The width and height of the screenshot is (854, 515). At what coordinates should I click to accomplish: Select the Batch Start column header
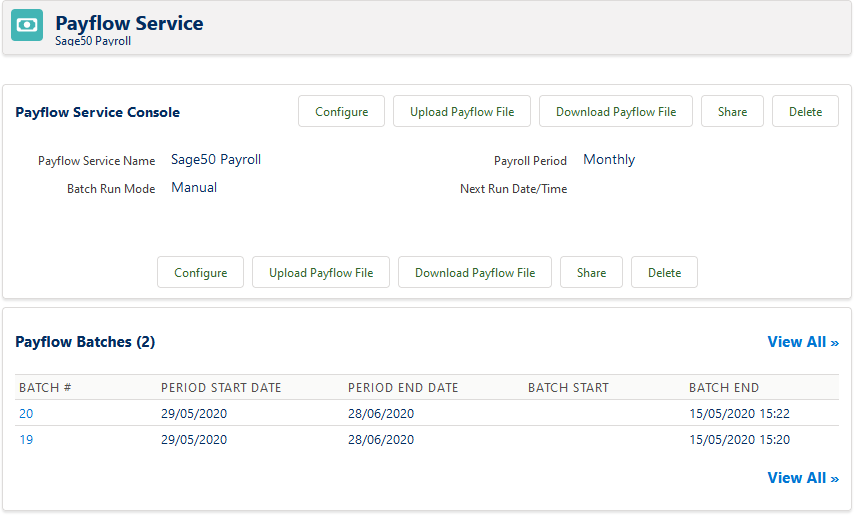click(568, 388)
